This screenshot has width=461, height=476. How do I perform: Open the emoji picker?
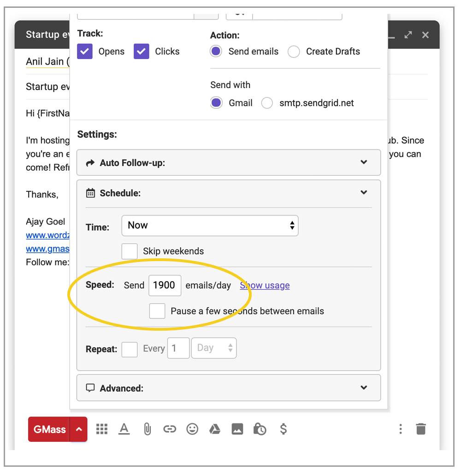[x=192, y=429]
